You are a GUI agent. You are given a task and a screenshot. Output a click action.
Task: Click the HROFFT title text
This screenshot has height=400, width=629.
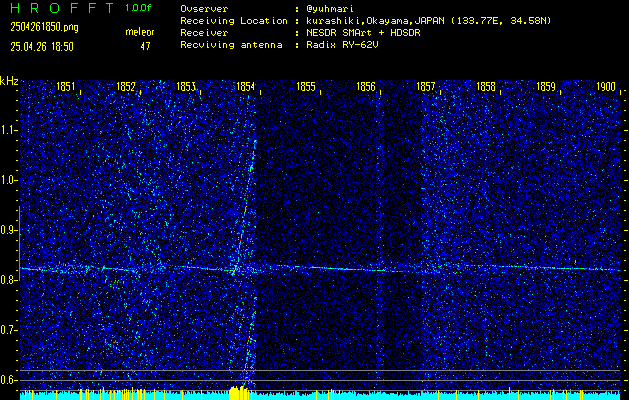(62, 8)
